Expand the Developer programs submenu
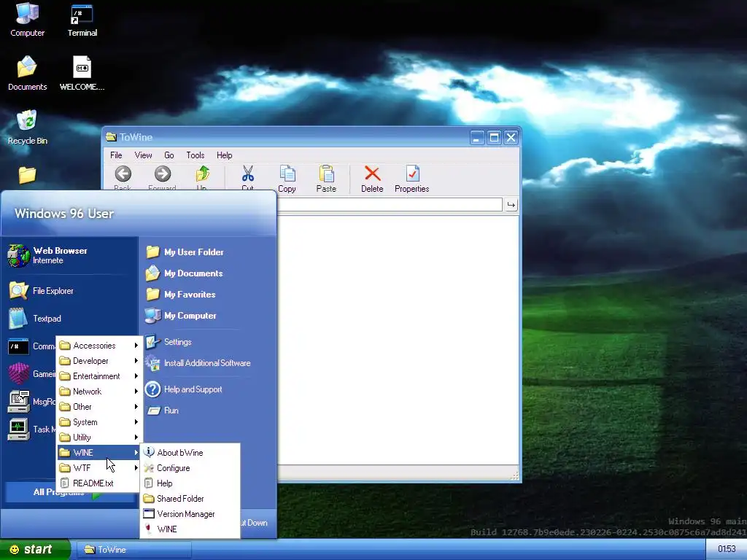The width and height of the screenshot is (747, 560). click(x=98, y=361)
